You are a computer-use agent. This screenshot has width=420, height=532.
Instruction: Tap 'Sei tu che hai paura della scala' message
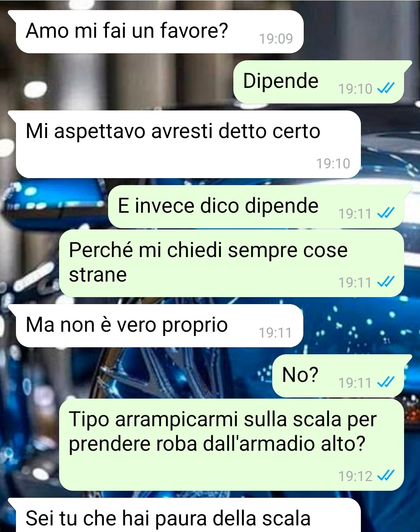pyautogui.click(x=188, y=515)
